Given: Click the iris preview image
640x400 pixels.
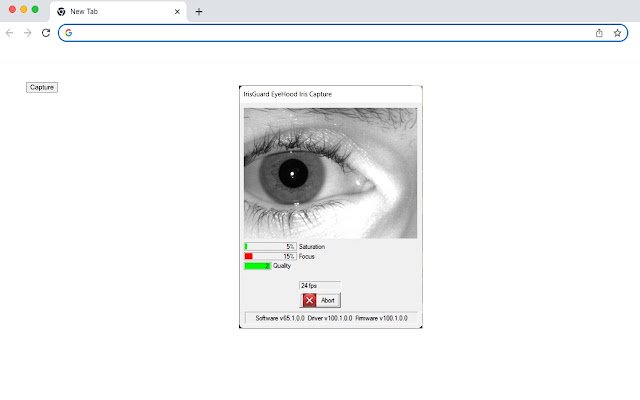Looking at the screenshot, I should 330,173.
